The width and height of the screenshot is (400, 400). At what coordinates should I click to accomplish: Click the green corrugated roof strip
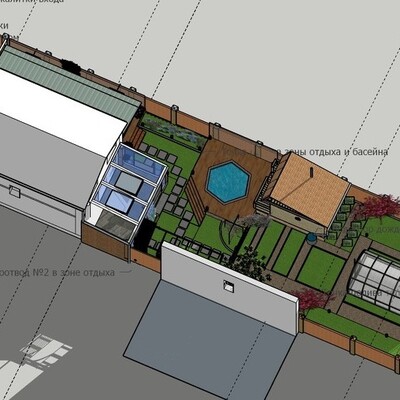[x=70, y=83]
